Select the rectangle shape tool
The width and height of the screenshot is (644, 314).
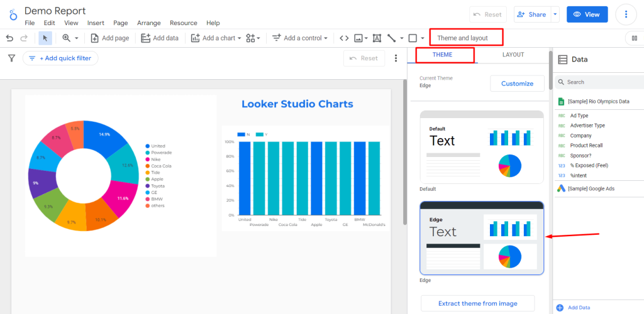coord(413,38)
